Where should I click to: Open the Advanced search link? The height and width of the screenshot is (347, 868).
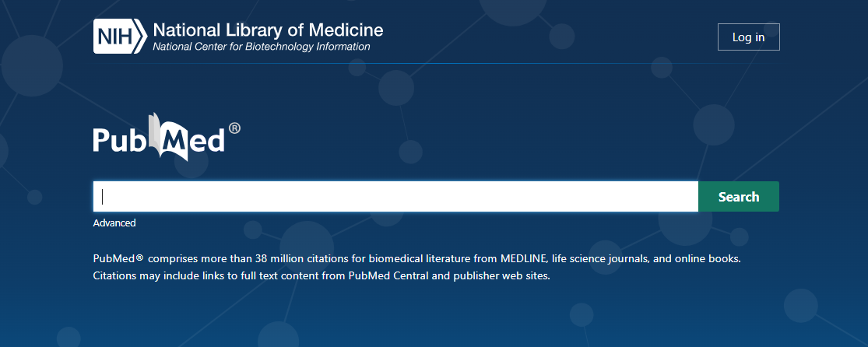114,223
